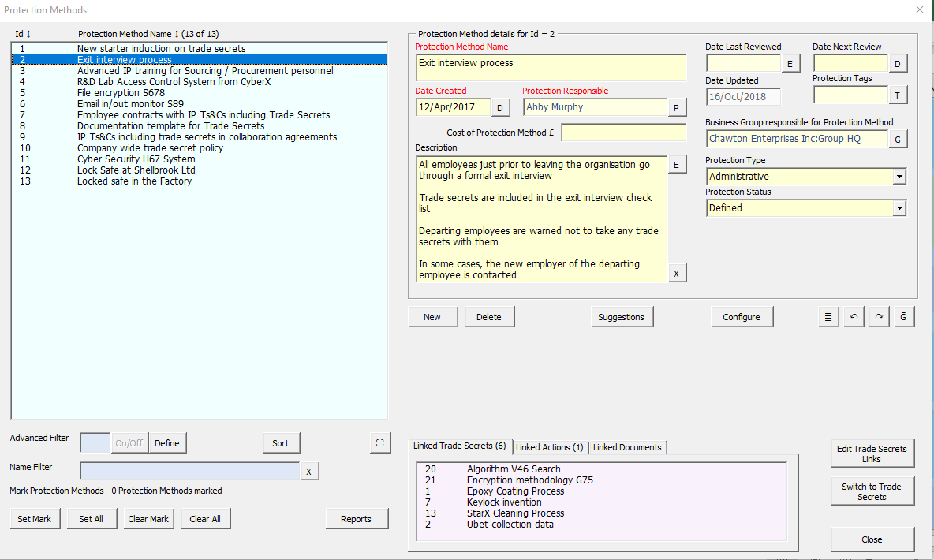Viewport: 934px width, 560px height.
Task: Switch to Linked Actions (1) tab
Action: [x=549, y=447]
